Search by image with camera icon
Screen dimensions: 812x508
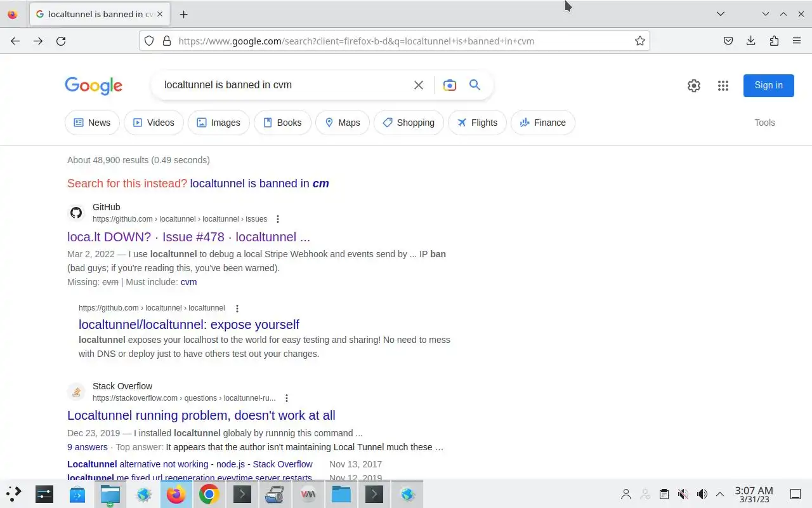pyautogui.click(x=450, y=85)
